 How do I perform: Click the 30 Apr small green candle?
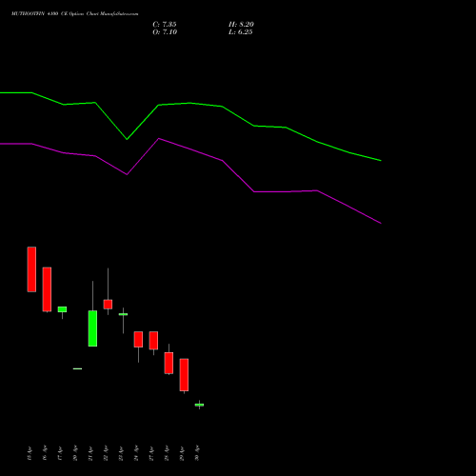point(199,405)
